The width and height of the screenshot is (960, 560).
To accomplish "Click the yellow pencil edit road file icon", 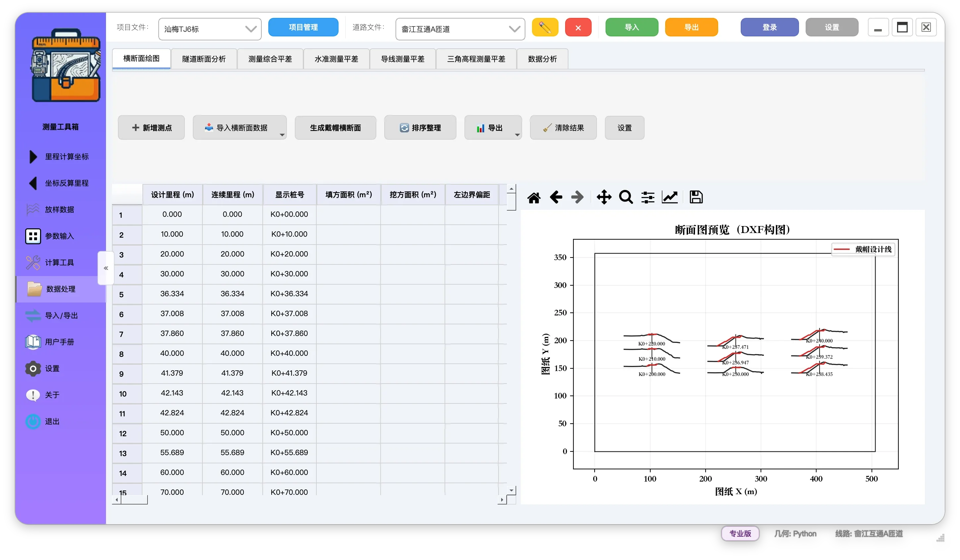I will pos(545,27).
